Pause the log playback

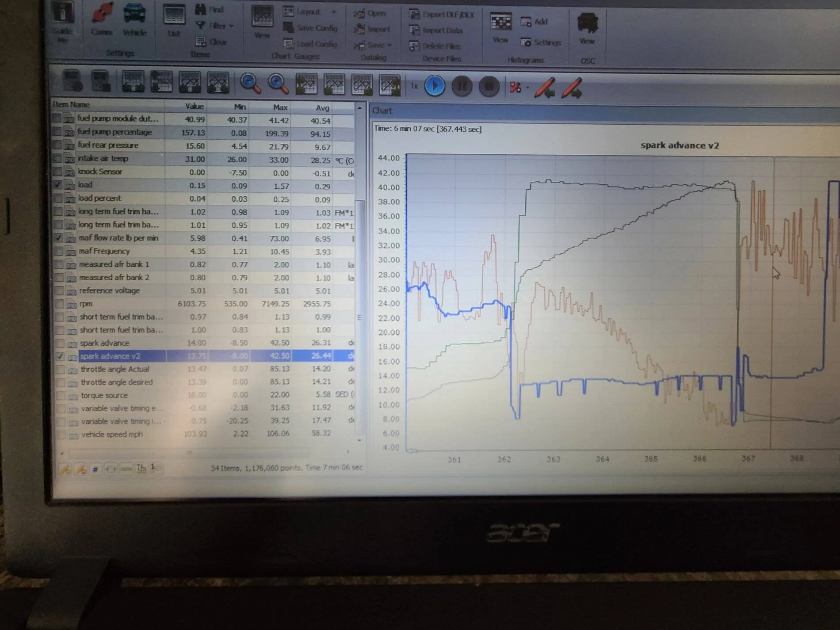pyautogui.click(x=462, y=86)
